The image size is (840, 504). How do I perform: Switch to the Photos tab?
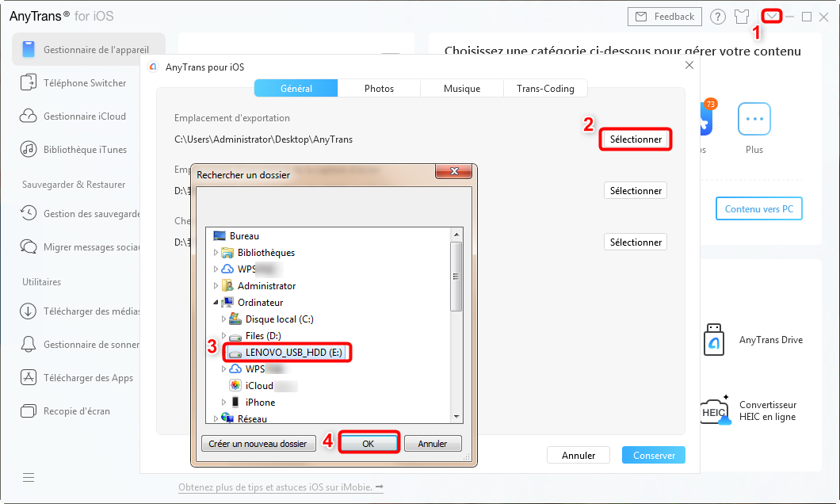click(379, 89)
